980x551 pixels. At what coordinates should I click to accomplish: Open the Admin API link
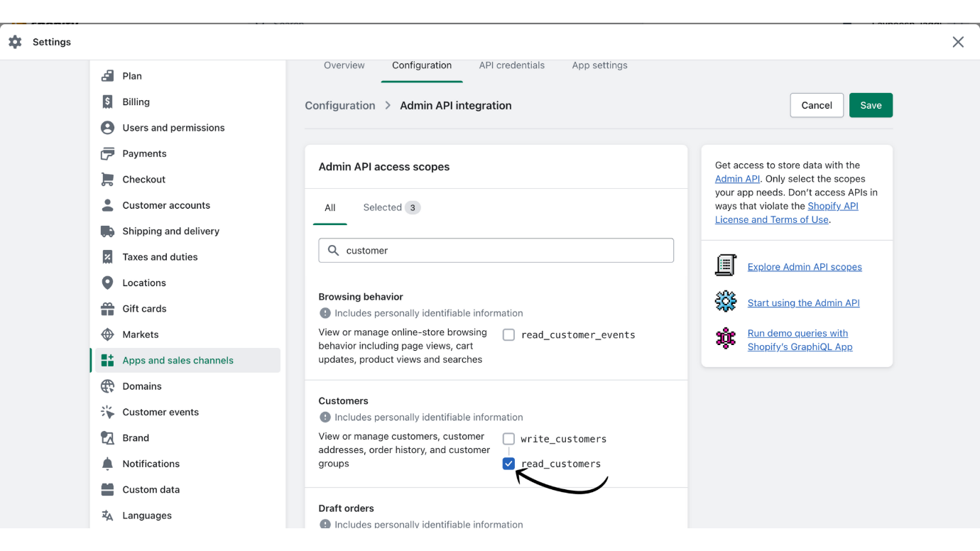pyautogui.click(x=737, y=179)
